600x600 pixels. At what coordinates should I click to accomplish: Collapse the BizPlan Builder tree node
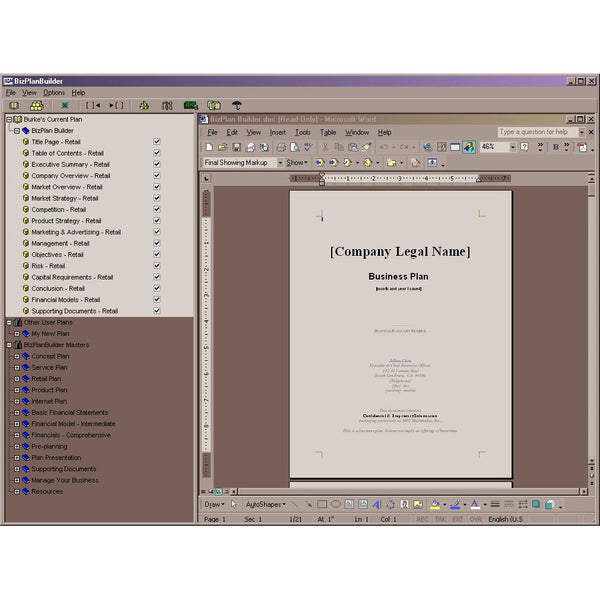click(17, 131)
